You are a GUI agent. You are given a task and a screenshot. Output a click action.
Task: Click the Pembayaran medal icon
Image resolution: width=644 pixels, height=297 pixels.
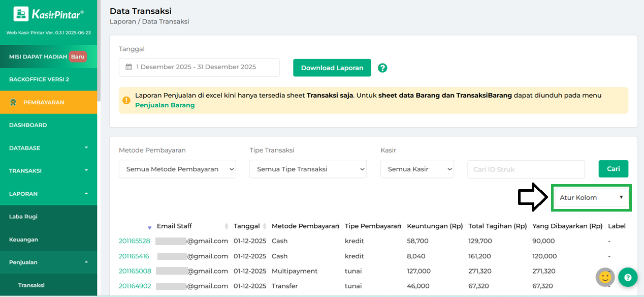14,102
